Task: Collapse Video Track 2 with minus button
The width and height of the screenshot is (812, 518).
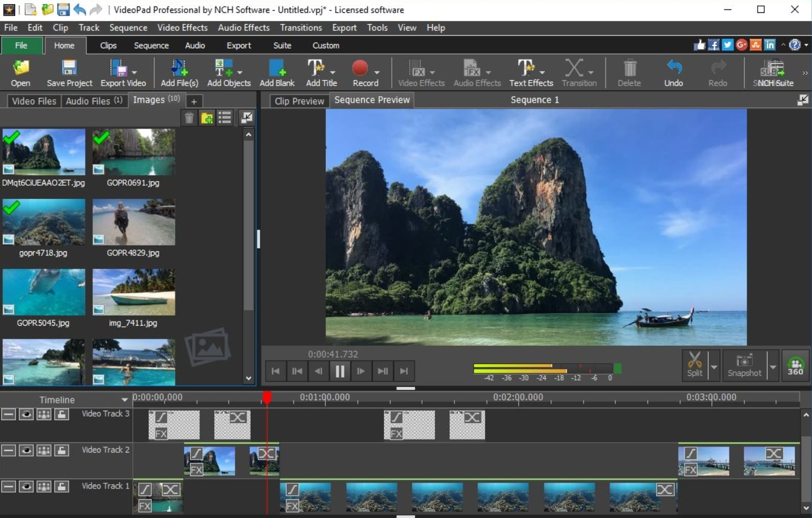Action: [x=8, y=450]
